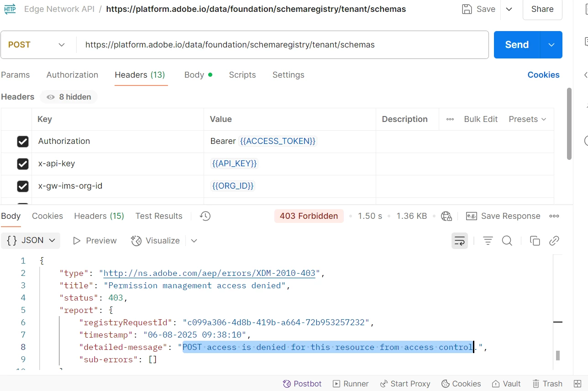Switch to the response Cookies tab
588x391 pixels.
point(47,216)
